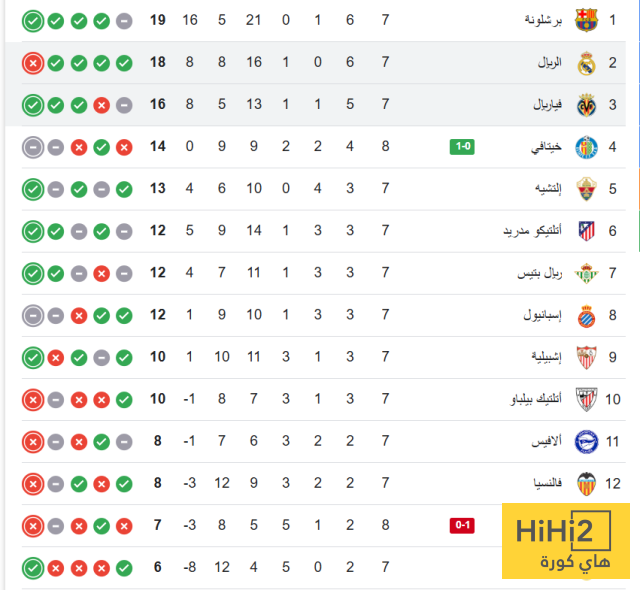
Task: Open the green 1-0 score badge
Action: tap(462, 147)
